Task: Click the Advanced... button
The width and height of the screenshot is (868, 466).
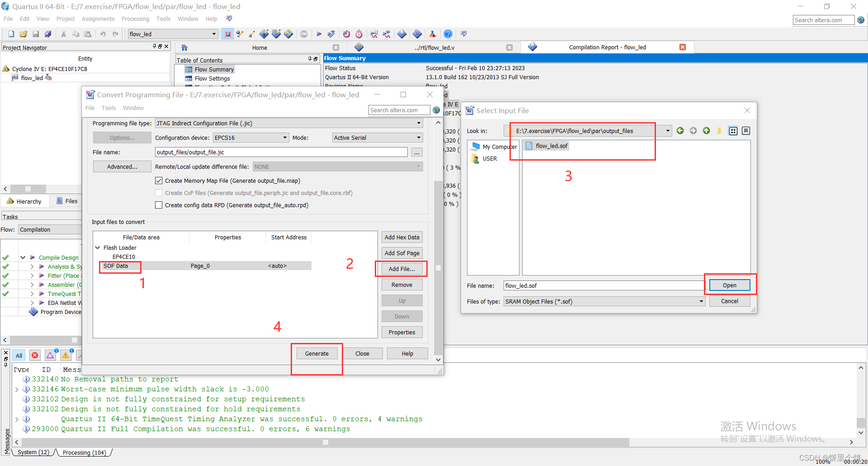Action: [122, 166]
